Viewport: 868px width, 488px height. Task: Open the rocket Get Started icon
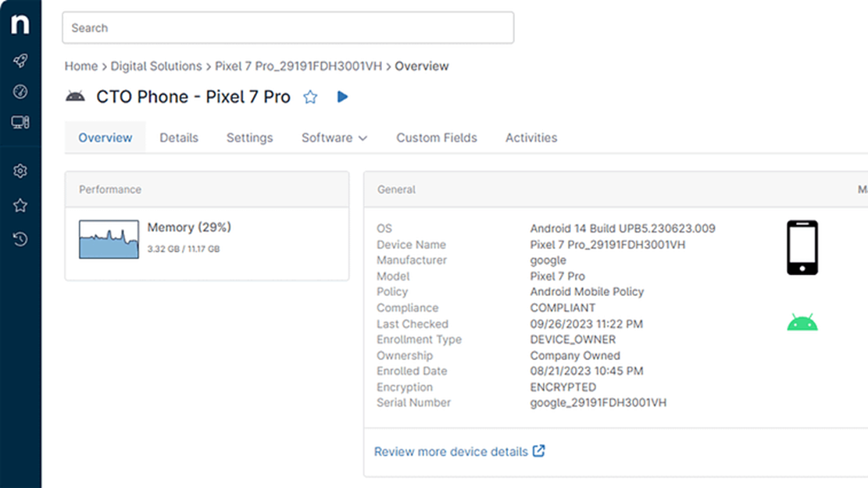[20, 61]
